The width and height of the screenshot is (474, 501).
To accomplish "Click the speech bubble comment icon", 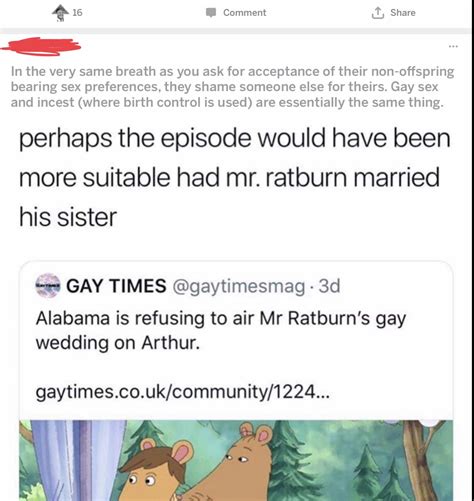I will coord(211,13).
